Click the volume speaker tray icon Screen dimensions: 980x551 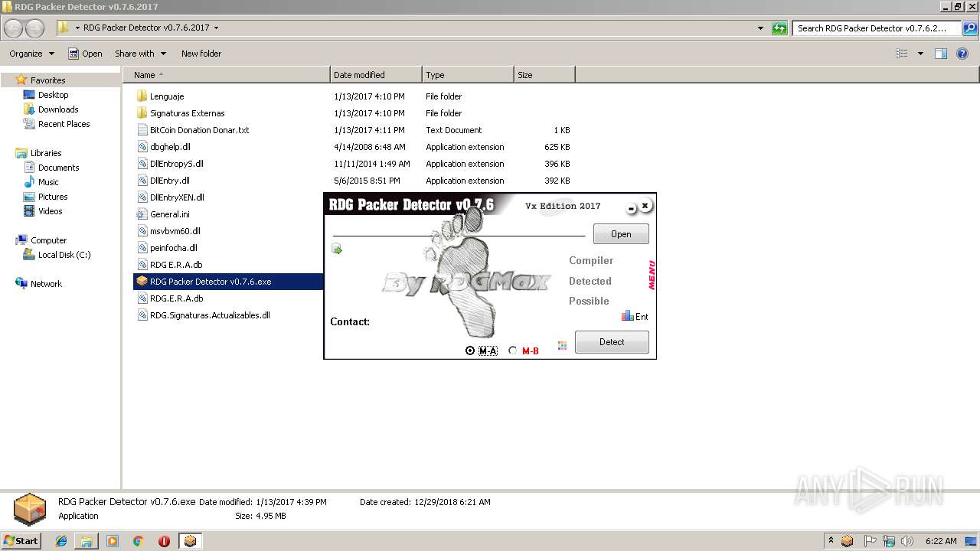[907, 541]
